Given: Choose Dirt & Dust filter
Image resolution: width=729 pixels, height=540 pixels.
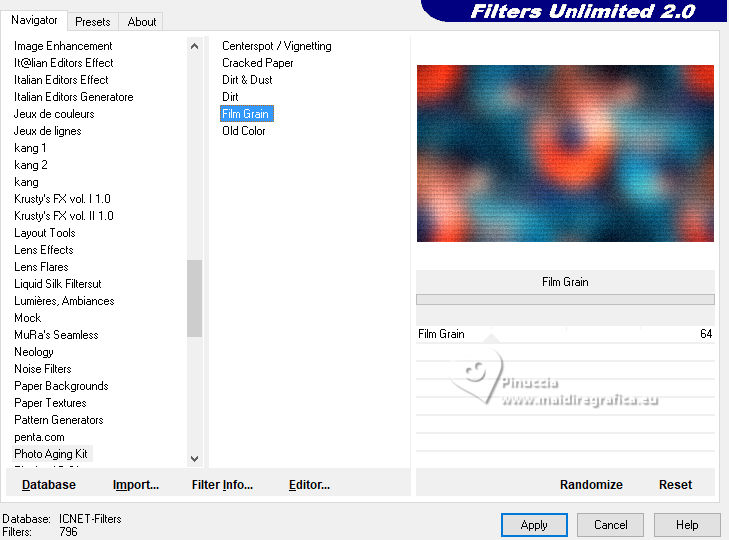Looking at the screenshot, I should [247, 80].
